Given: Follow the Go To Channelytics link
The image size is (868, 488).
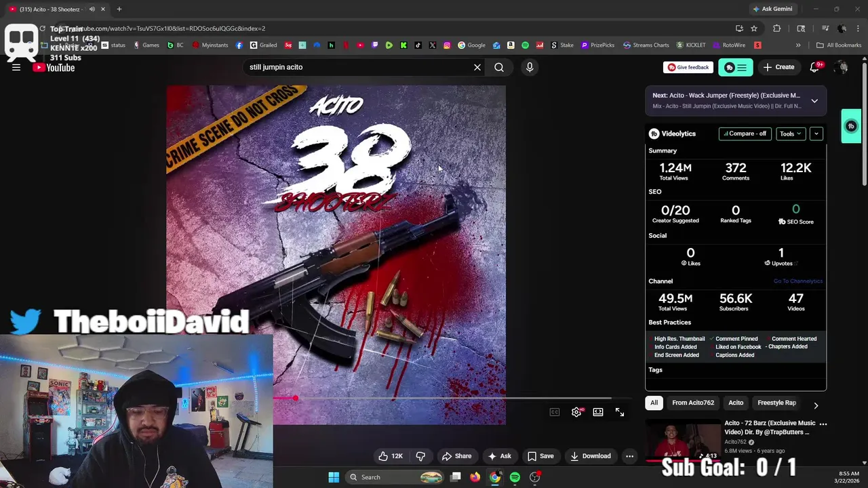Looking at the screenshot, I should tap(798, 281).
